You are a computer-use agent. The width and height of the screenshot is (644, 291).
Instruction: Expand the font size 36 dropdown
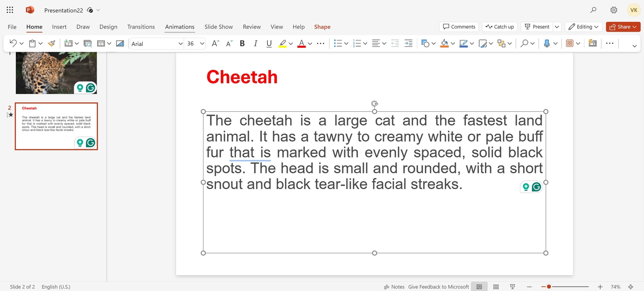(x=202, y=44)
